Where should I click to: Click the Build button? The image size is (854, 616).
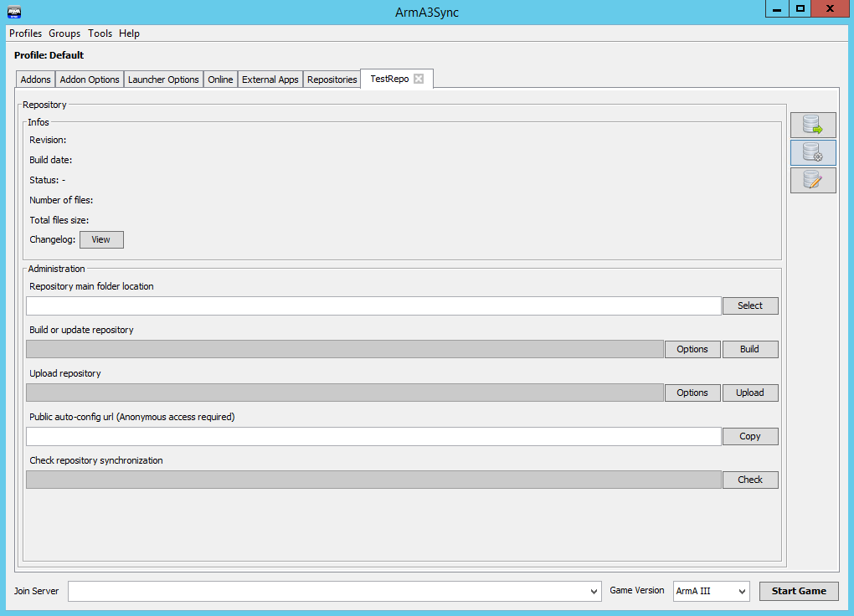tap(750, 349)
